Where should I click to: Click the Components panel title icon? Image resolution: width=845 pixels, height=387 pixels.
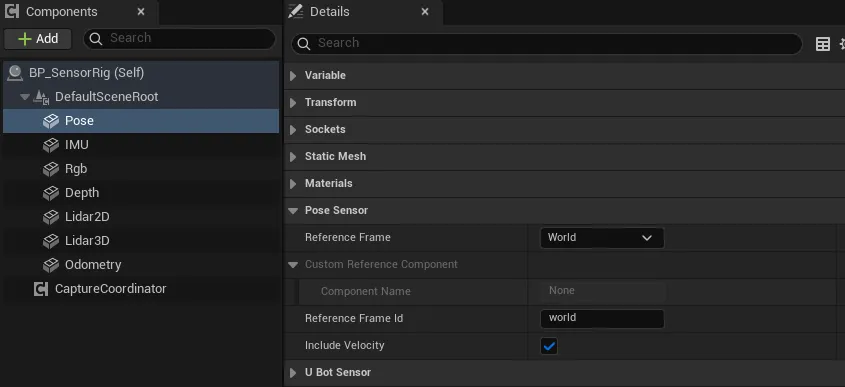pos(11,11)
